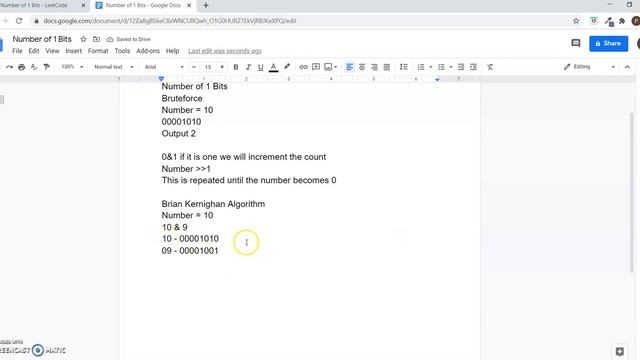Show document outline icon
Viewport: 640px width, 360px height.
pyautogui.click(x=2, y=100)
